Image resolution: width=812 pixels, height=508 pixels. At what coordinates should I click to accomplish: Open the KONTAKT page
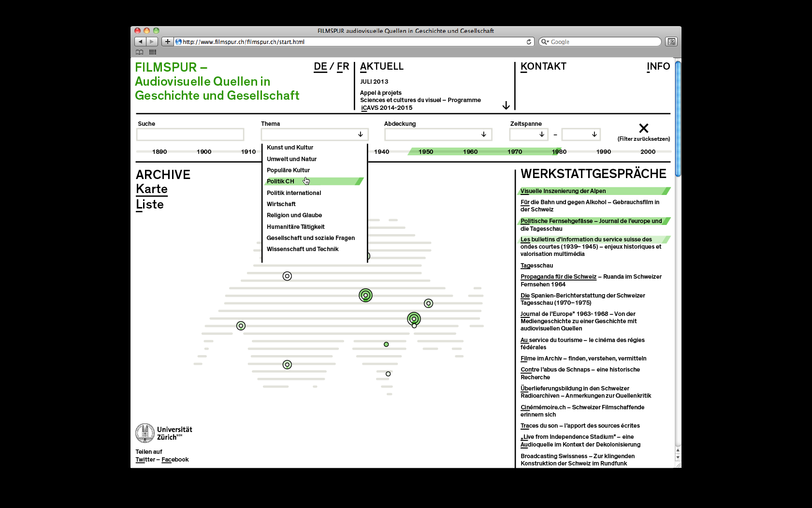(x=543, y=67)
